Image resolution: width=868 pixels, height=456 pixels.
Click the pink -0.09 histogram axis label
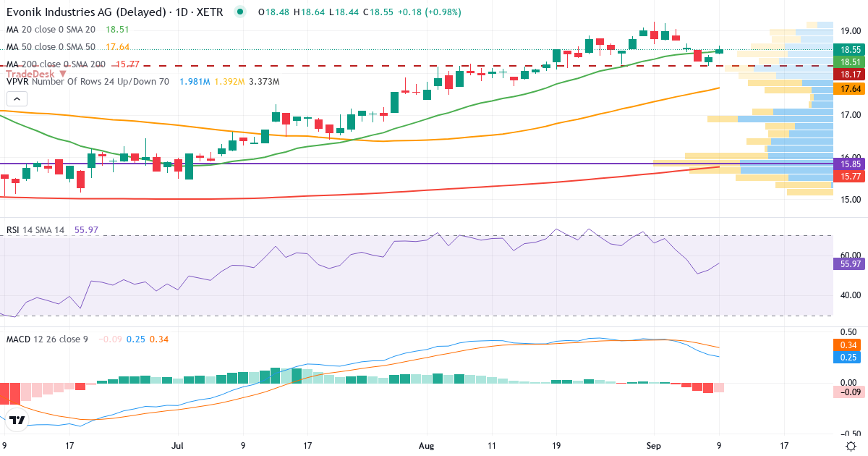pos(850,392)
